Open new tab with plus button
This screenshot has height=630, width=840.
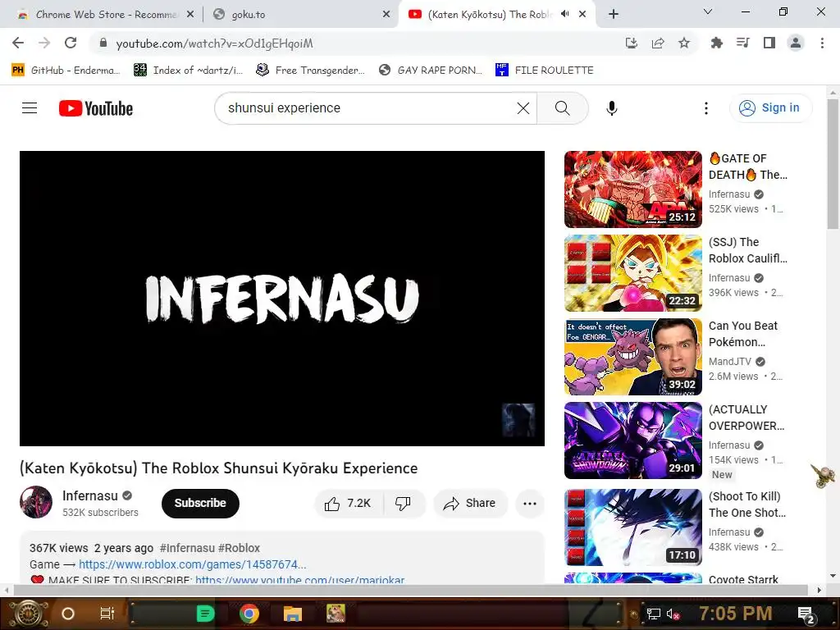click(x=614, y=14)
